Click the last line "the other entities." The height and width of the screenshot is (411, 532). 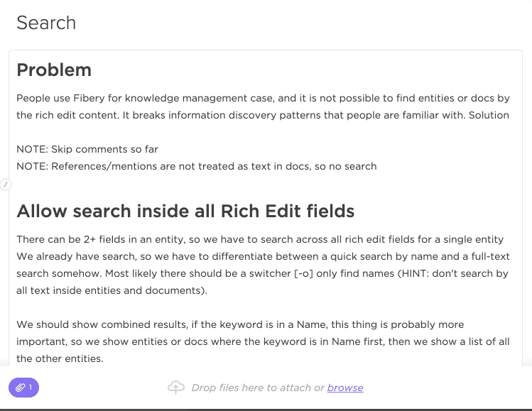(x=60, y=358)
